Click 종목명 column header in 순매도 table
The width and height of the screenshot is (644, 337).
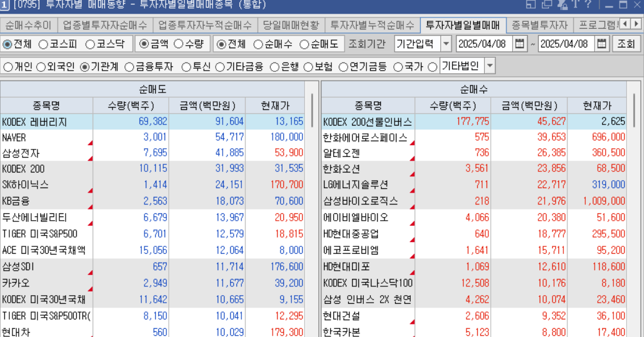pyautogui.click(x=46, y=106)
